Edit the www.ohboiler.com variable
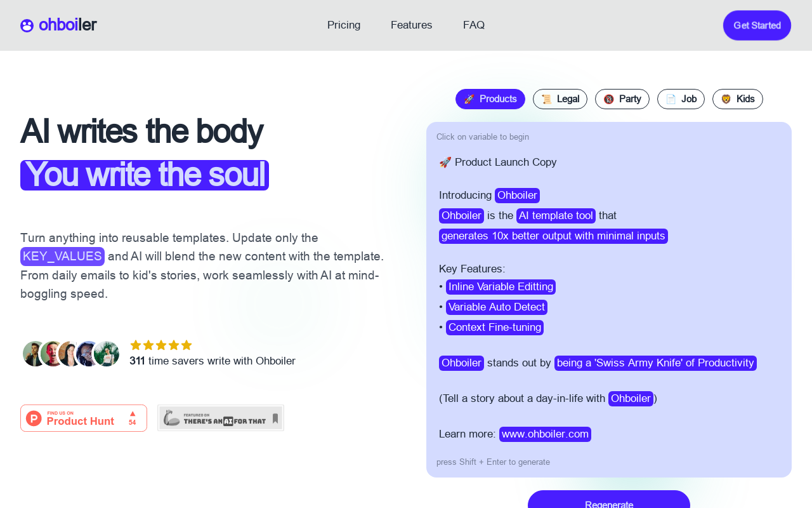The width and height of the screenshot is (812, 508). click(545, 434)
